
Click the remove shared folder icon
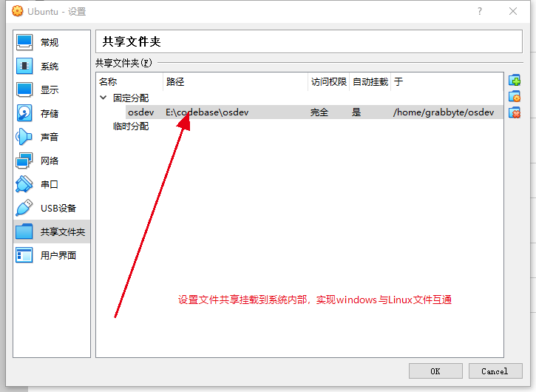pyautogui.click(x=515, y=112)
